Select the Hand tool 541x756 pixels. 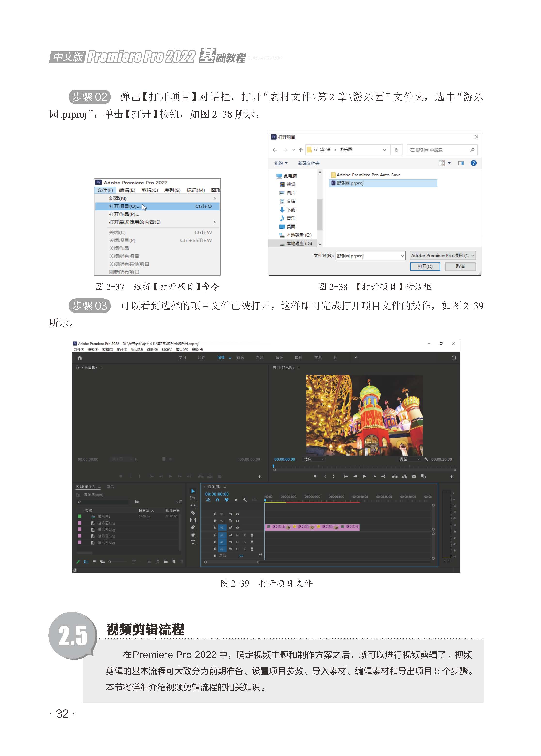[193, 534]
